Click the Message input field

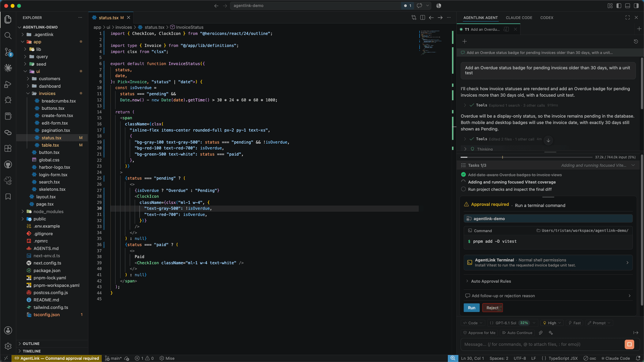click(x=542, y=344)
